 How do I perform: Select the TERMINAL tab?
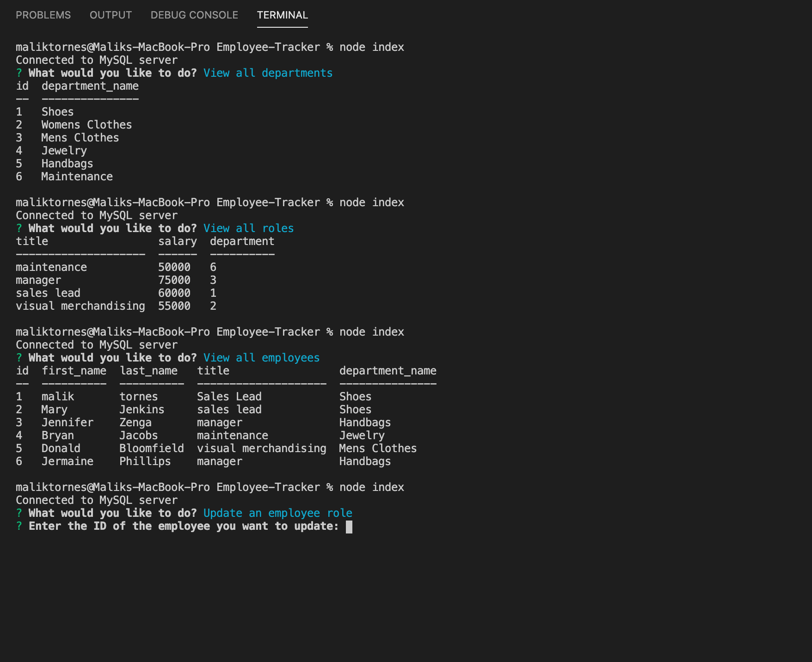click(282, 14)
